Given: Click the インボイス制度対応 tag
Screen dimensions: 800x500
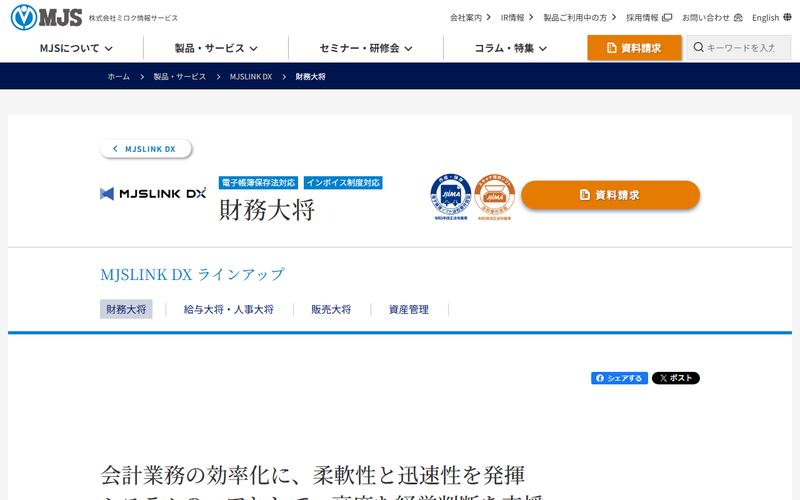Looking at the screenshot, I should pyautogui.click(x=343, y=183).
